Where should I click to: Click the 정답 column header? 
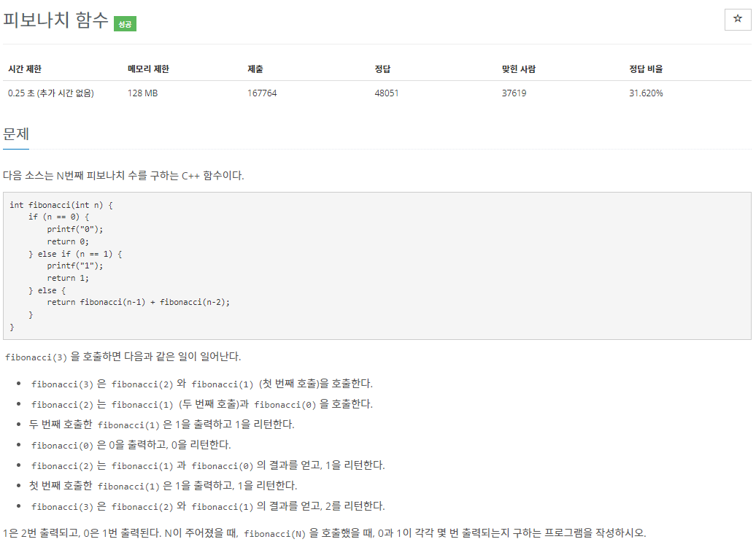click(382, 69)
